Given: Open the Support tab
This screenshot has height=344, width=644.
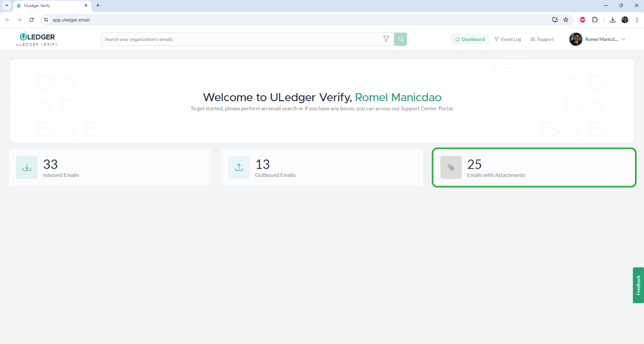Looking at the screenshot, I should (x=542, y=39).
